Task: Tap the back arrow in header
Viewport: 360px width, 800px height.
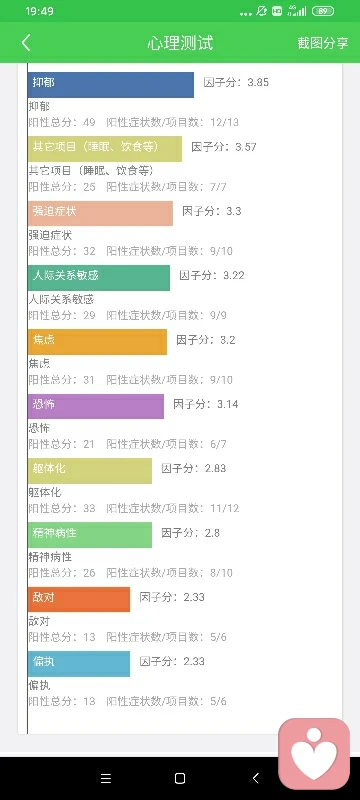Action: pos(26,43)
